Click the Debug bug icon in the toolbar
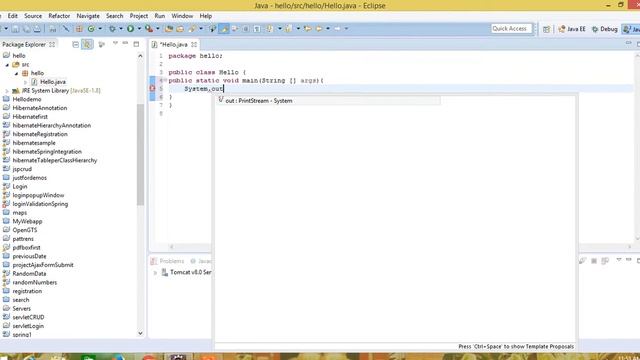This screenshot has height=360, width=640. [112, 29]
